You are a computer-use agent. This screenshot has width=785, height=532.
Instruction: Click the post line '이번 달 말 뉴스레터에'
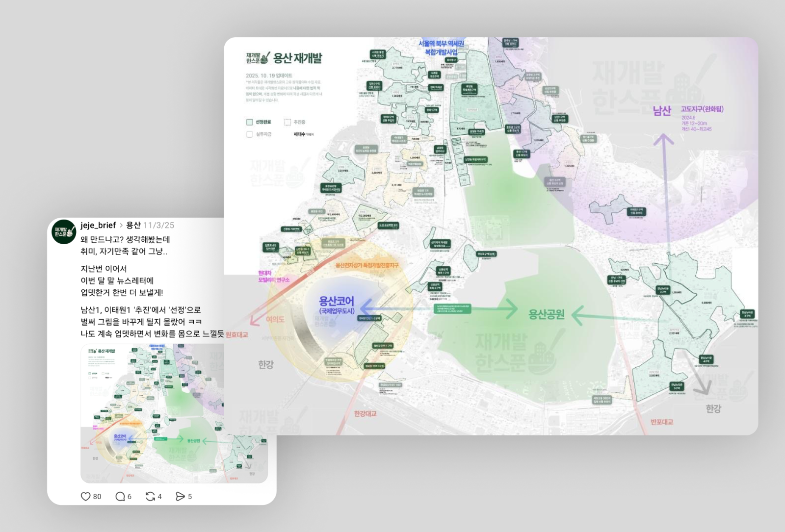pos(117,280)
